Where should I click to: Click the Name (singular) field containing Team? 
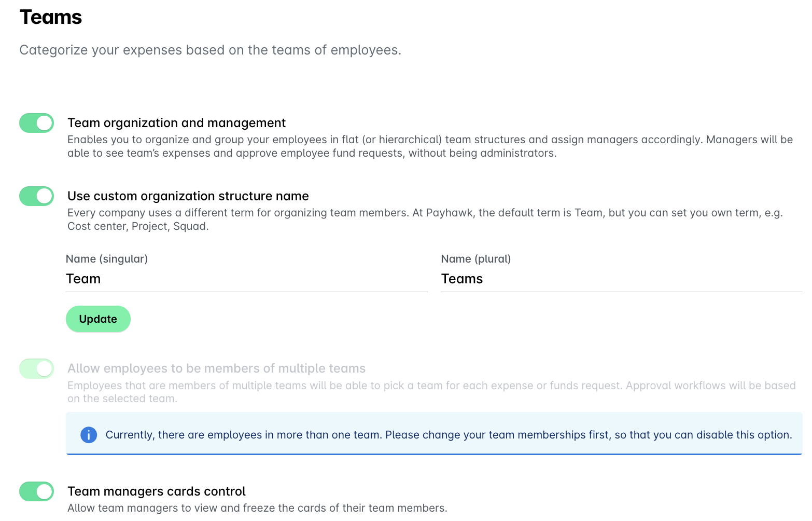click(x=247, y=279)
